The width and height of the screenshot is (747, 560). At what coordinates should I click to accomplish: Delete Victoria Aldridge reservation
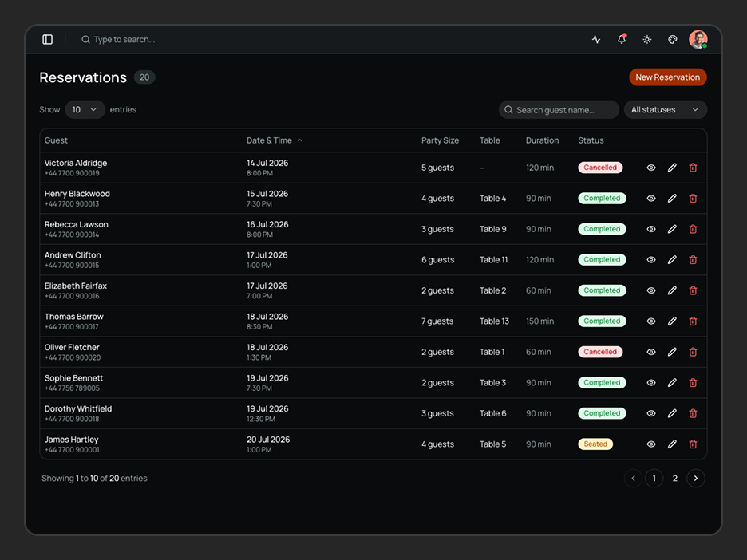(x=694, y=168)
